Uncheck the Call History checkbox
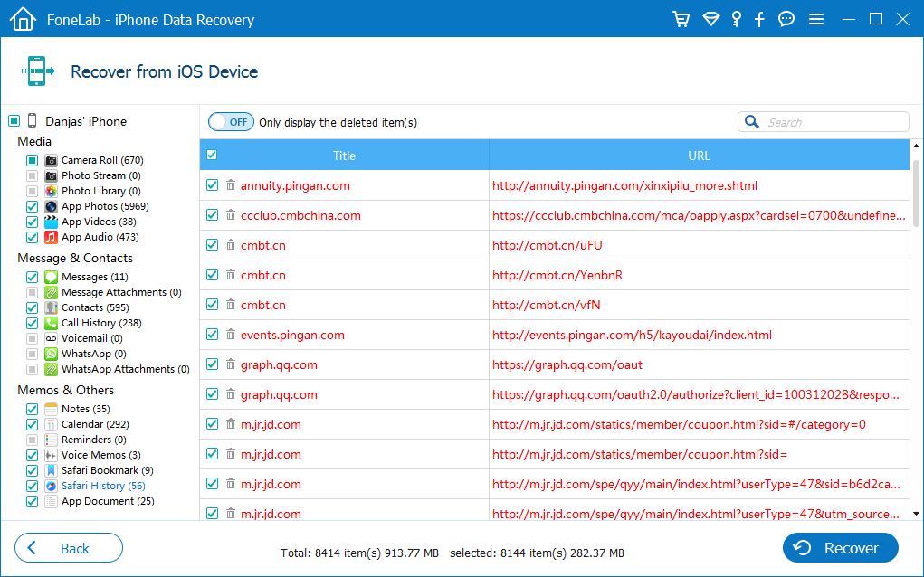 click(32, 323)
